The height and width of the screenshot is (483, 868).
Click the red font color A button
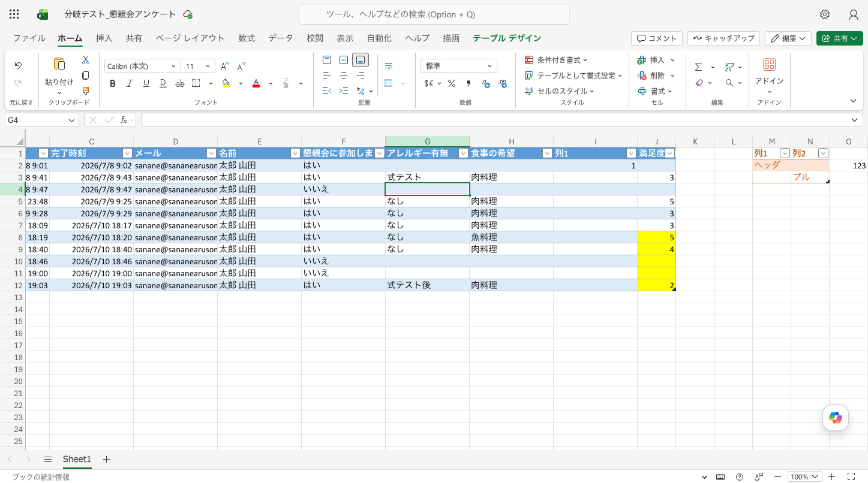tap(256, 83)
